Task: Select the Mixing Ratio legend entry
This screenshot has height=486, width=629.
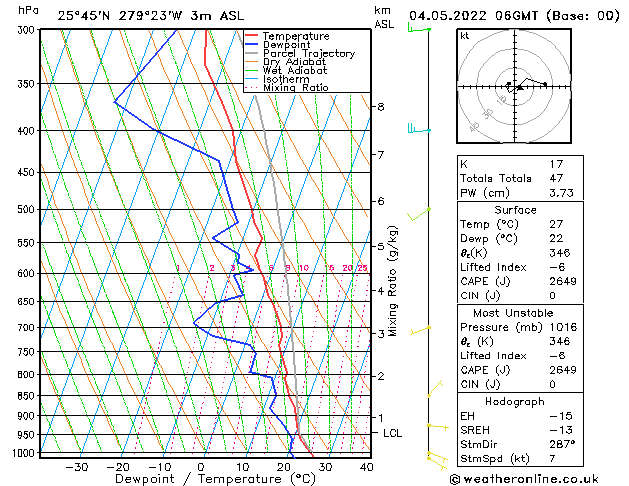Action: [295, 88]
